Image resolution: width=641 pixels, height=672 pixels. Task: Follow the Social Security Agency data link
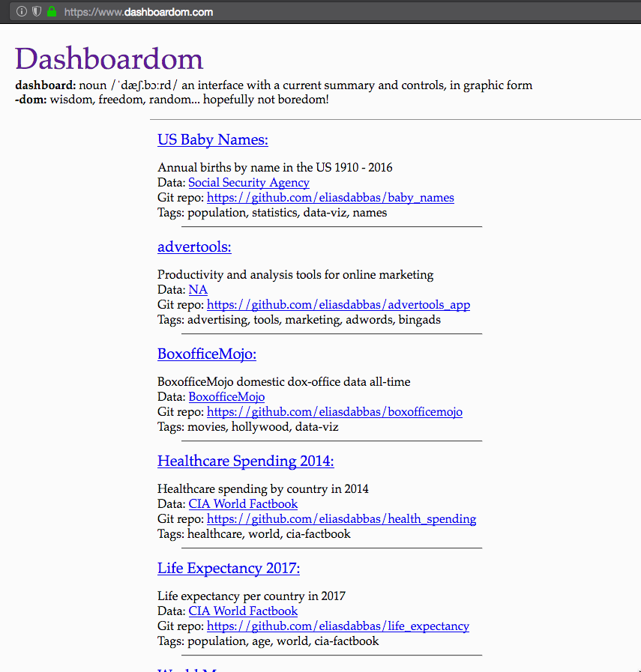pyautogui.click(x=249, y=183)
